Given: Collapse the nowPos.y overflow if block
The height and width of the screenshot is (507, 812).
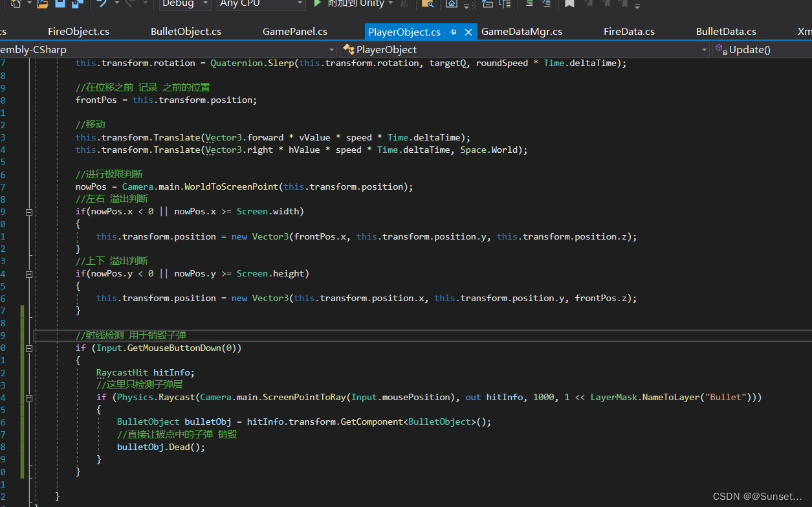Looking at the screenshot, I should pyautogui.click(x=28, y=274).
